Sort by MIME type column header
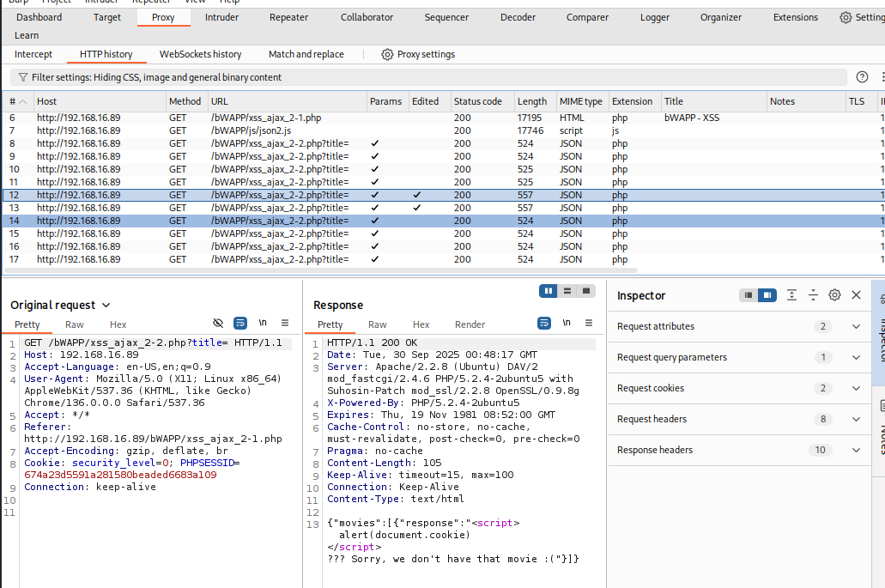The height and width of the screenshot is (588, 885). [x=581, y=101]
